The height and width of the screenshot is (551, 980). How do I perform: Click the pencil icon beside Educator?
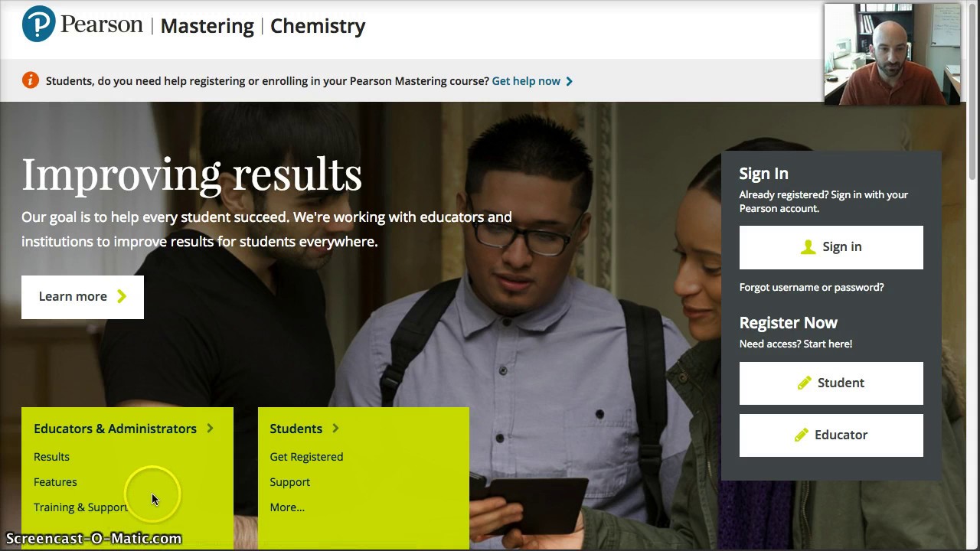pyautogui.click(x=802, y=435)
